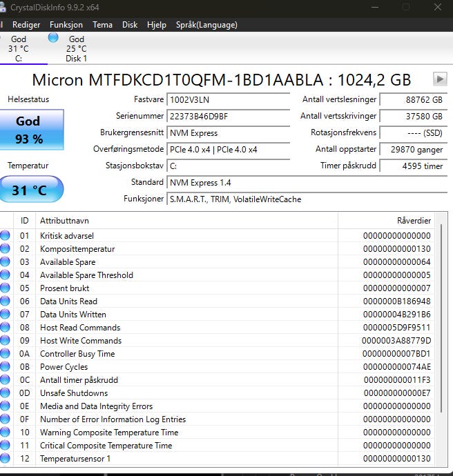Click power-on hours 4595 timer
This screenshot has height=476, width=453.
tap(414, 166)
